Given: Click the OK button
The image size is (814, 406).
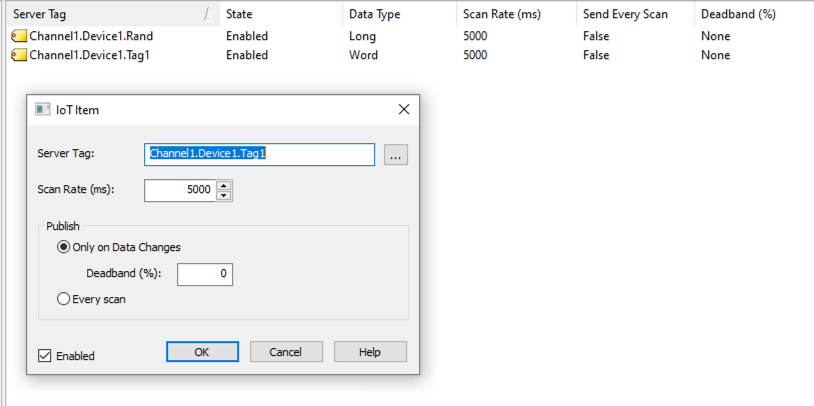Looking at the screenshot, I should tap(202, 352).
